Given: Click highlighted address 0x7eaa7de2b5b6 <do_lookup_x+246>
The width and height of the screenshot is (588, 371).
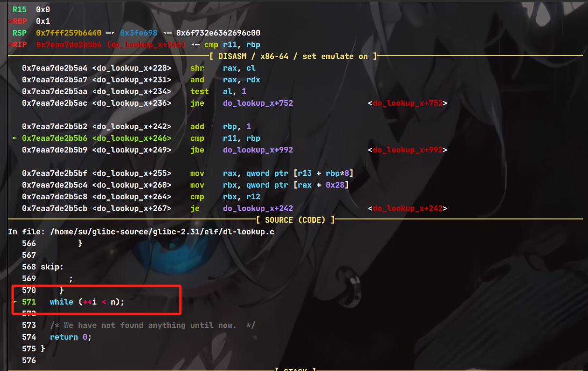Looking at the screenshot, I should (x=97, y=138).
